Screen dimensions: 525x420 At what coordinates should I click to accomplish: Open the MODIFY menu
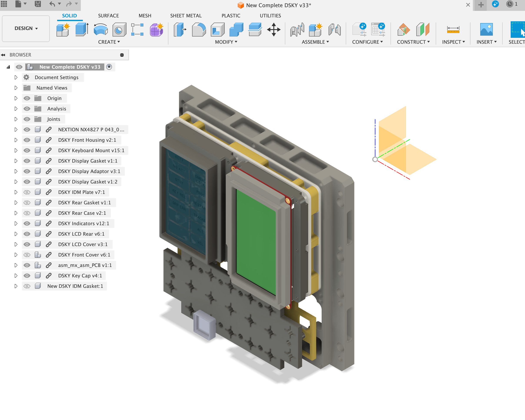pos(226,42)
